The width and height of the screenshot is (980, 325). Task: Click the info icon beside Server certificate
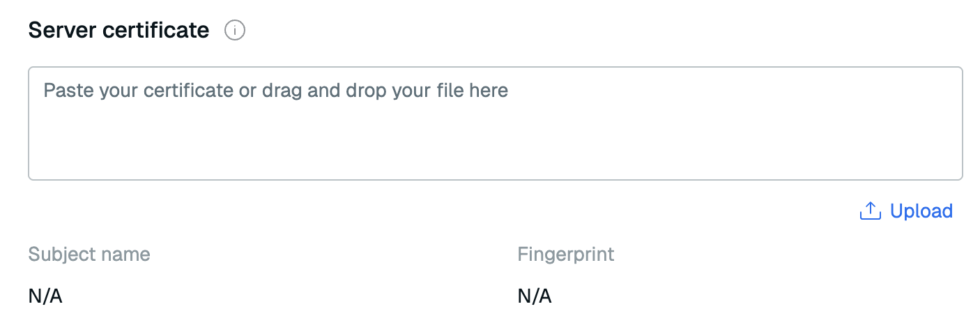click(235, 31)
